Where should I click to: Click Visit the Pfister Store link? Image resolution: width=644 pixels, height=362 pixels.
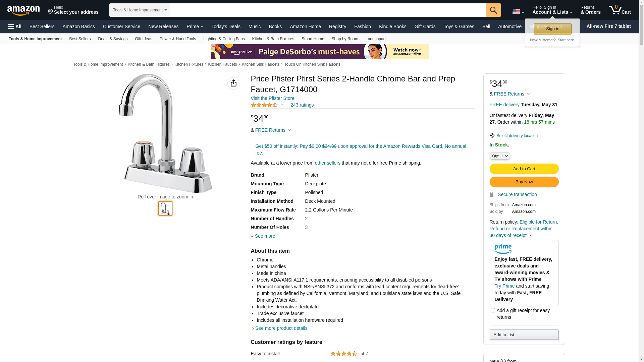point(272,98)
